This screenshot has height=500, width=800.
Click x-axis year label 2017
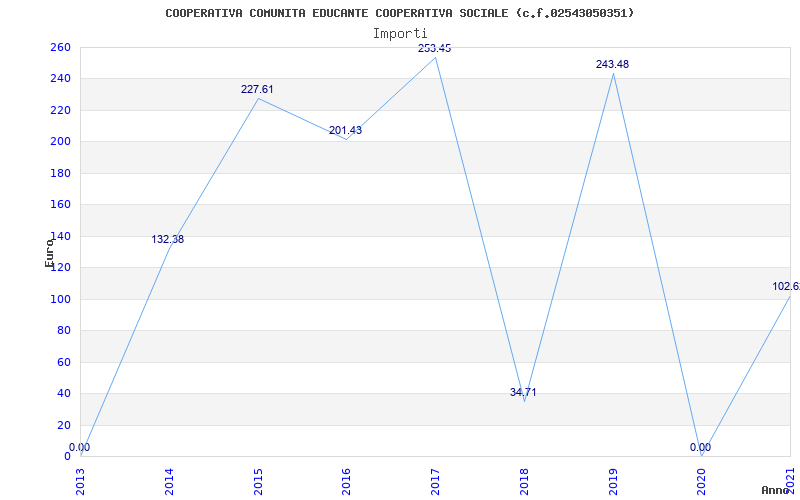435,481
